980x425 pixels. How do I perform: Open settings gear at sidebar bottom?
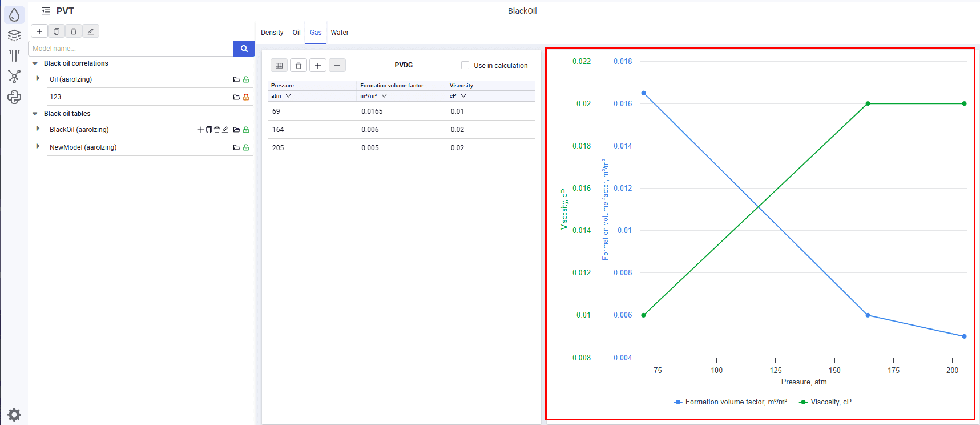click(14, 415)
